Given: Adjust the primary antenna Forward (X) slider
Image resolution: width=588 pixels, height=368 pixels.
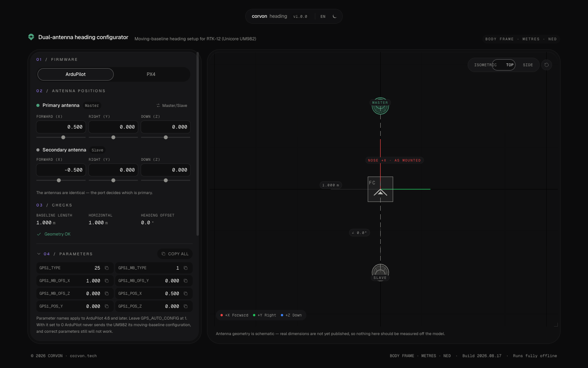Looking at the screenshot, I should pos(61,137).
